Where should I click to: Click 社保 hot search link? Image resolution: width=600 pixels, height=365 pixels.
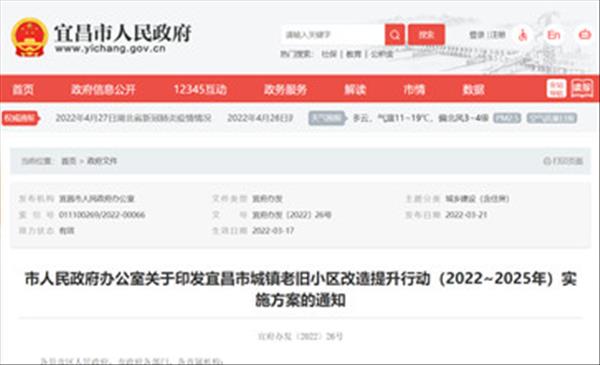point(329,54)
